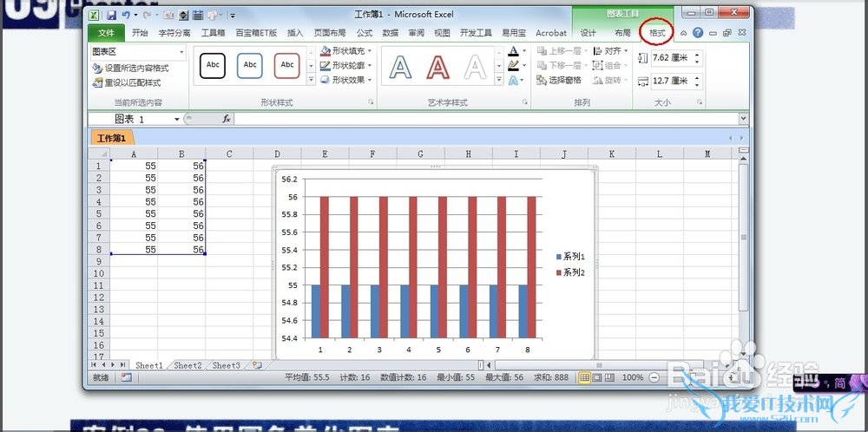The height and width of the screenshot is (432, 868).
Task: Click legend entry 系列1
Action: [x=571, y=257]
